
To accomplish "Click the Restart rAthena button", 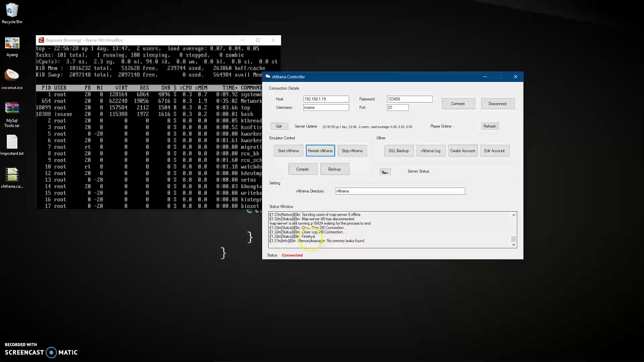I will click(320, 151).
